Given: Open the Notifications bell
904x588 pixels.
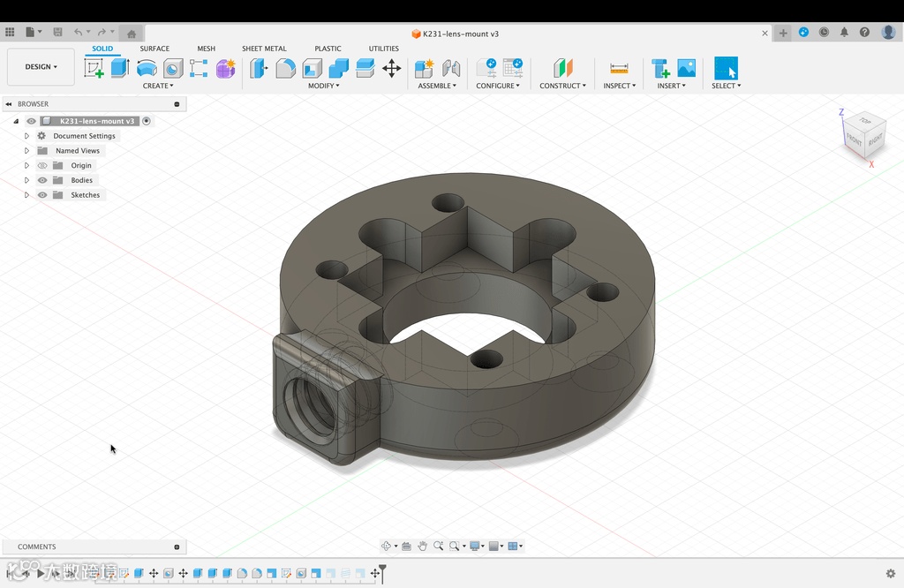Looking at the screenshot, I should [844, 33].
